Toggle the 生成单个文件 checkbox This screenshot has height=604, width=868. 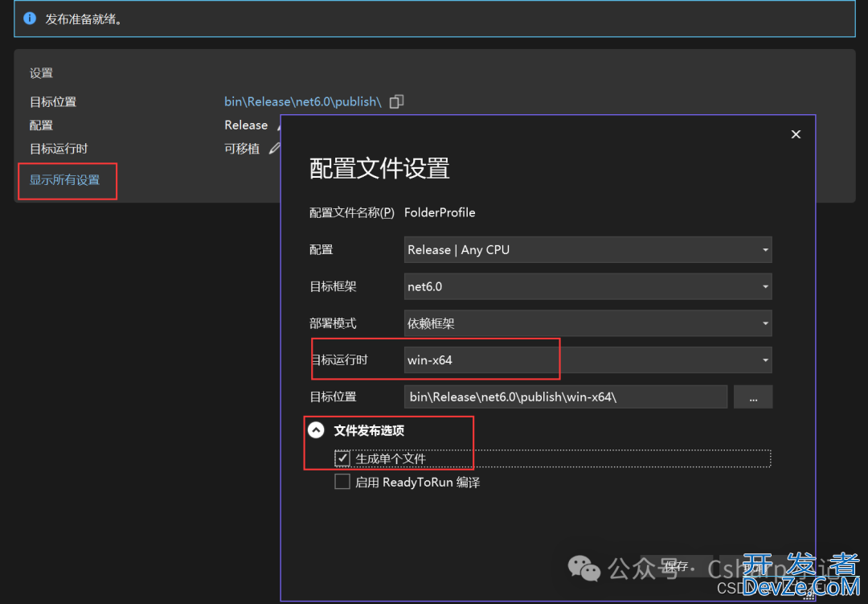point(342,458)
